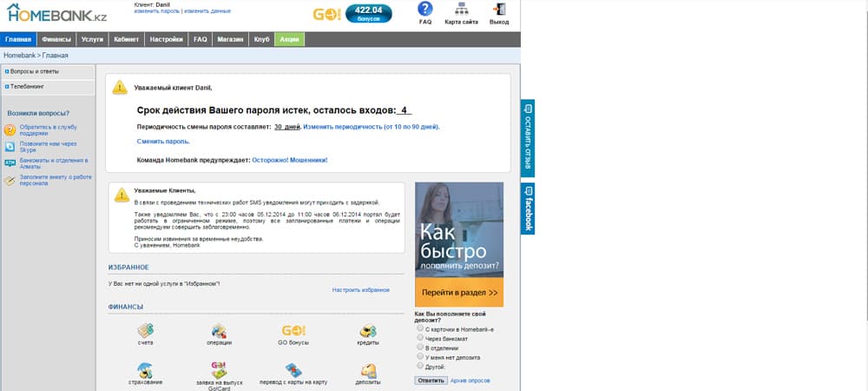868x391 pixels.
Task: Select 'С карточки в Homebank-е' radio option
Action: click(x=420, y=328)
